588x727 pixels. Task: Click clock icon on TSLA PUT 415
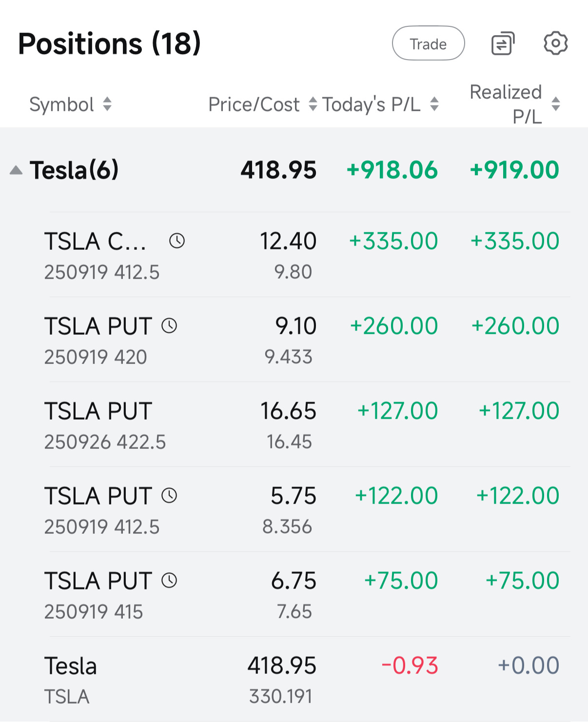tap(169, 580)
